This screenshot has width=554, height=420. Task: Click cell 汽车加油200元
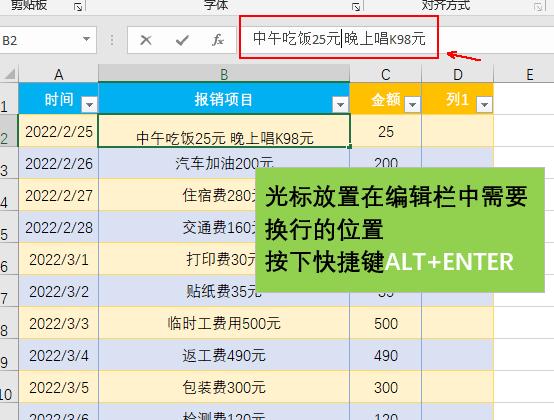[224, 163]
